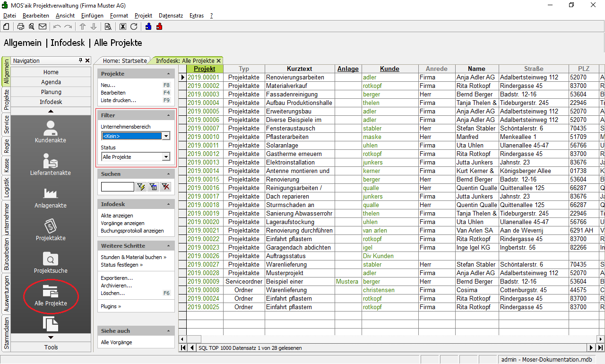The height and width of the screenshot is (364, 605).
Task: Apply the quick filter with lightning icon
Action: tap(141, 187)
